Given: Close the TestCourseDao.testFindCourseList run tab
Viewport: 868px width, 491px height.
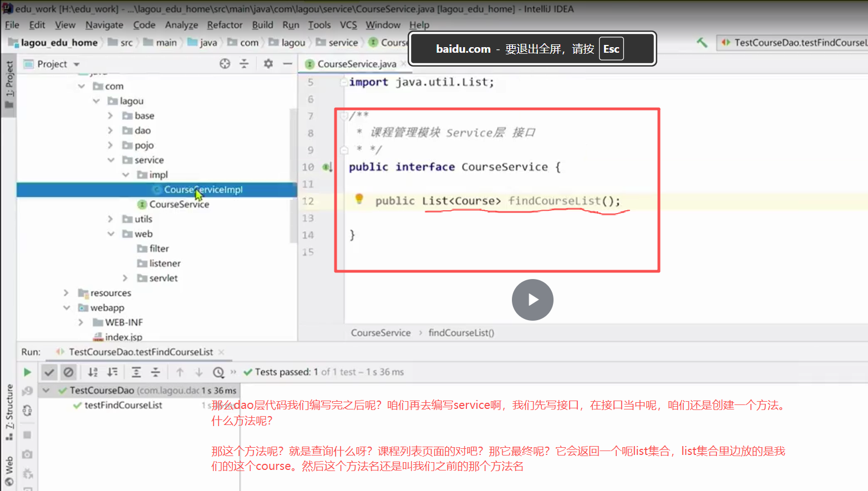Looking at the screenshot, I should (221, 352).
